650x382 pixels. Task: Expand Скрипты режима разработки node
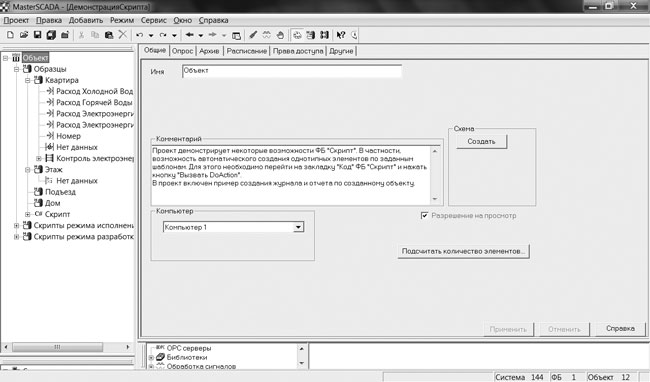(16, 237)
